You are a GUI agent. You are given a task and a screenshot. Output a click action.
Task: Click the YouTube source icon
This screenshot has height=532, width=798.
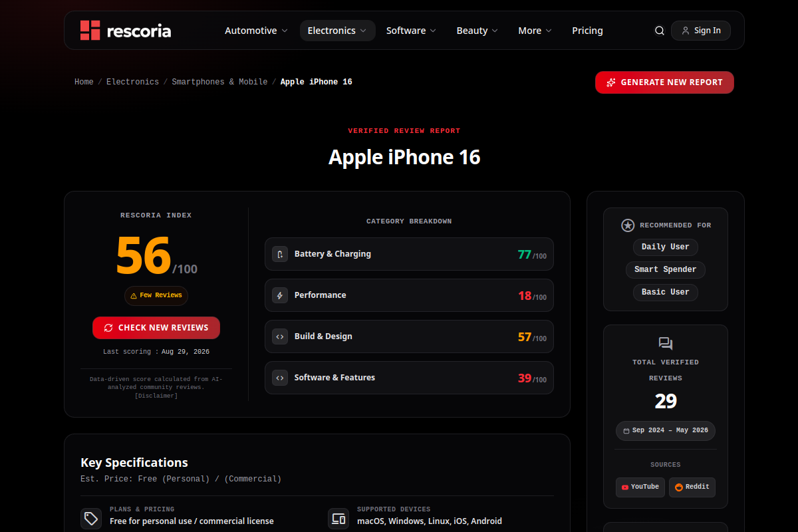point(625,487)
